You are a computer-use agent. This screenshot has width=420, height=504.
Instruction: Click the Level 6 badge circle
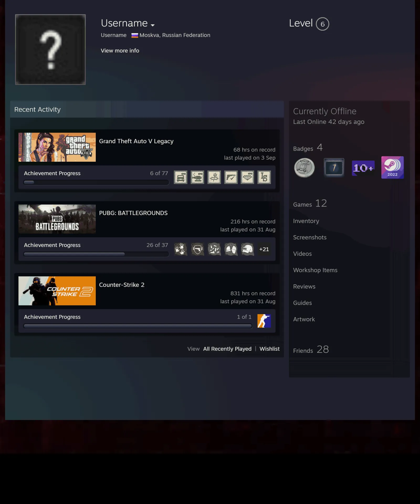click(x=322, y=24)
